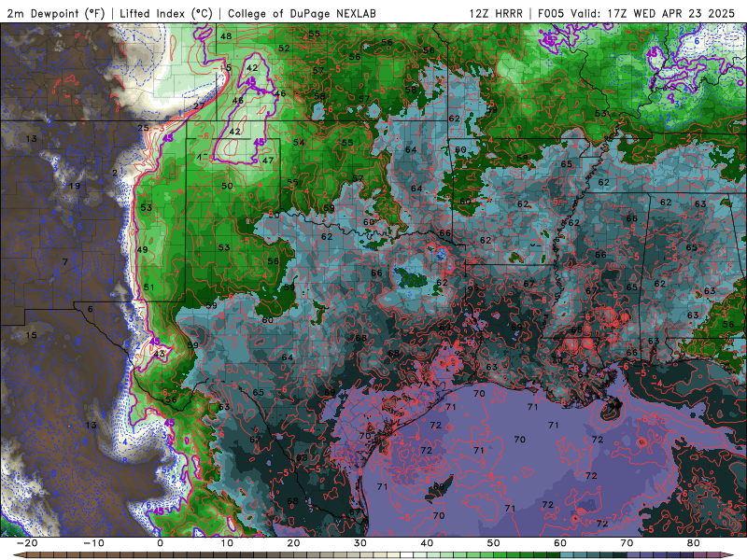Click the '2m Dewpoint (°F)' title text
The image size is (747, 560).
(x=56, y=13)
